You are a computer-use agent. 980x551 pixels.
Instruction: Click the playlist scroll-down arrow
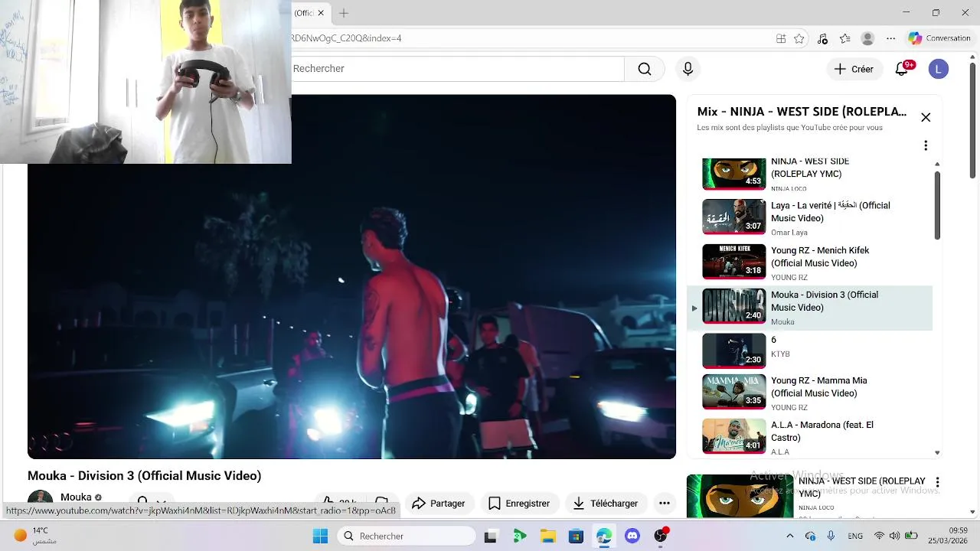[937, 452]
